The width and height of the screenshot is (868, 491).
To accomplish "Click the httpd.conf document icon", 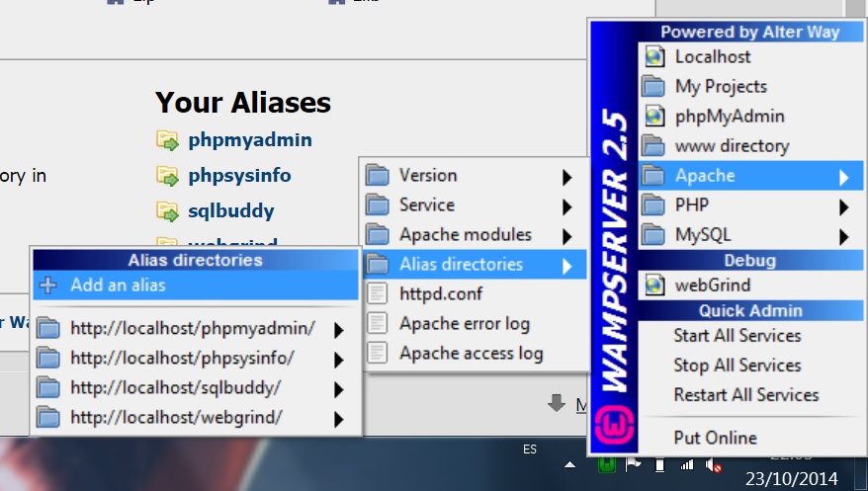I will (378, 294).
